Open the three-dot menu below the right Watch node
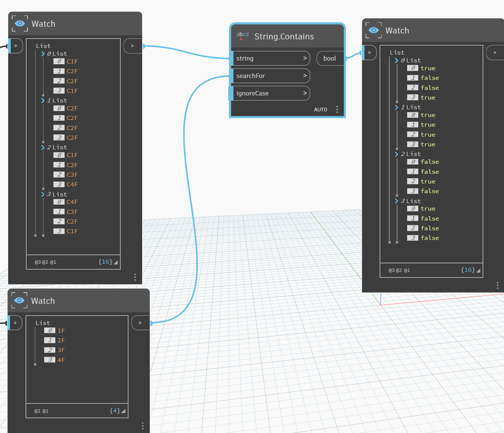 click(x=497, y=285)
